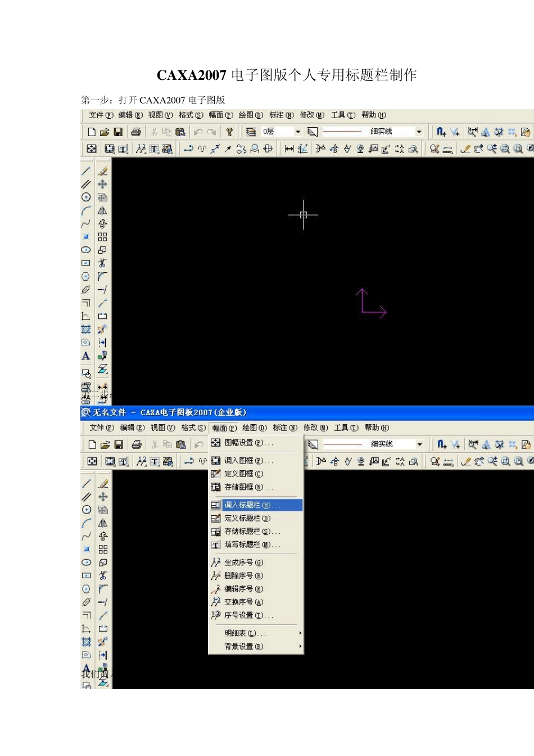This screenshot has width=534, height=756.
Task: Click the red line type preview beside the open menu
Action: click(x=343, y=444)
